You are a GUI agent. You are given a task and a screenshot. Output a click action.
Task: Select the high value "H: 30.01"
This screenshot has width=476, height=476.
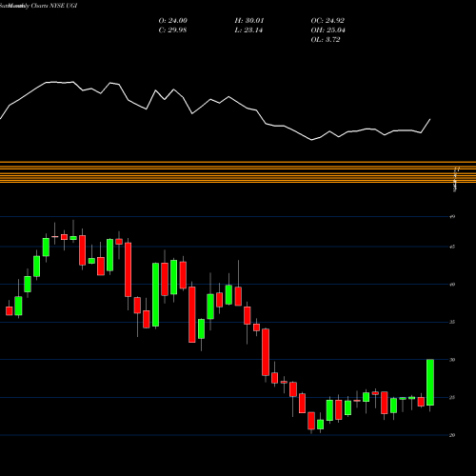pyautogui.click(x=249, y=21)
